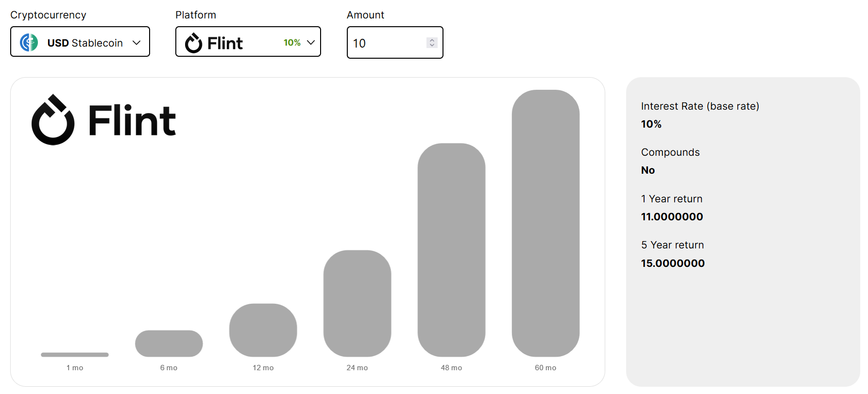
Task: Click the chevron arrow of the Platform dropdown
Action: coord(311,42)
